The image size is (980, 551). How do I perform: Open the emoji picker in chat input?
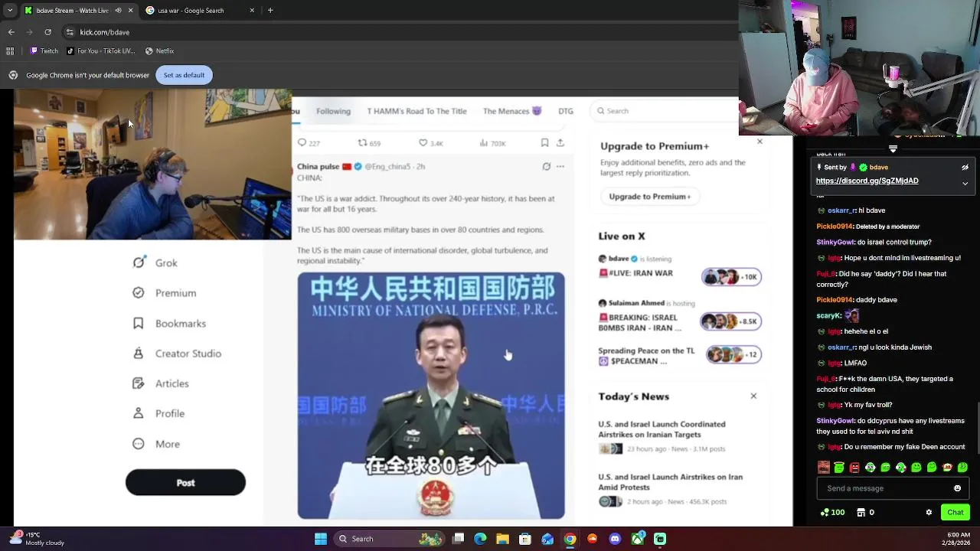point(957,488)
